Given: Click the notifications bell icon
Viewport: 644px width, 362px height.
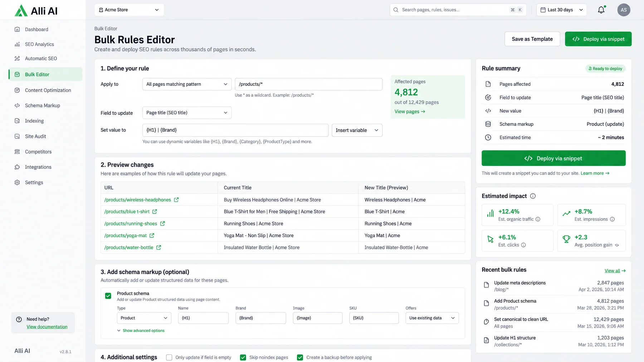Looking at the screenshot, I should (x=601, y=10).
